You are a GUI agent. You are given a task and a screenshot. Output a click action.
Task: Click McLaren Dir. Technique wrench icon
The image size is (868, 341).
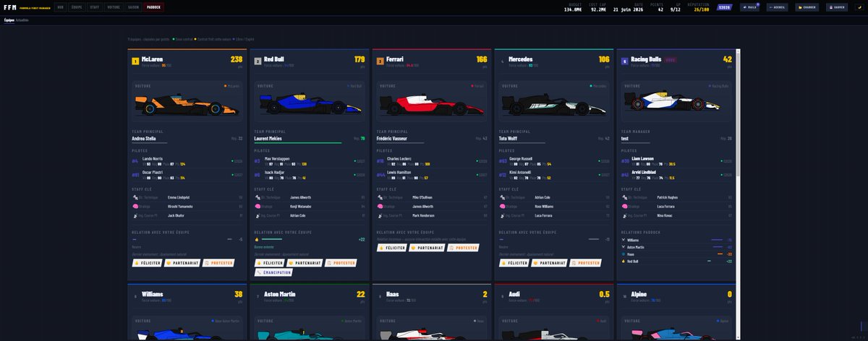[x=135, y=197]
